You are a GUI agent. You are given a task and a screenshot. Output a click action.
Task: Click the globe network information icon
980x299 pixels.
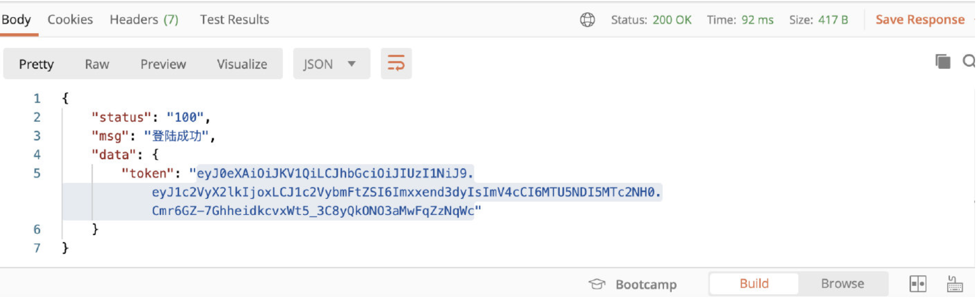point(587,20)
